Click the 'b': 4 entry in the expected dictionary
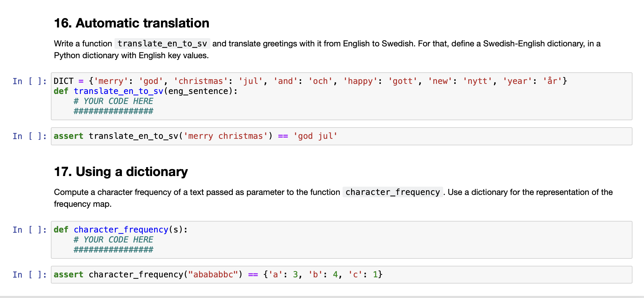This screenshot has height=298, width=644. (323, 275)
